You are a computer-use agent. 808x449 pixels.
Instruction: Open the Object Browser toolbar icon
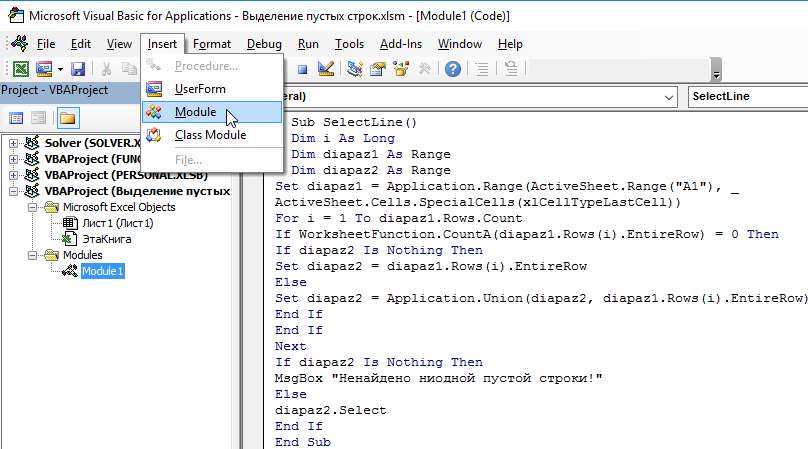pyautogui.click(x=402, y=69)
